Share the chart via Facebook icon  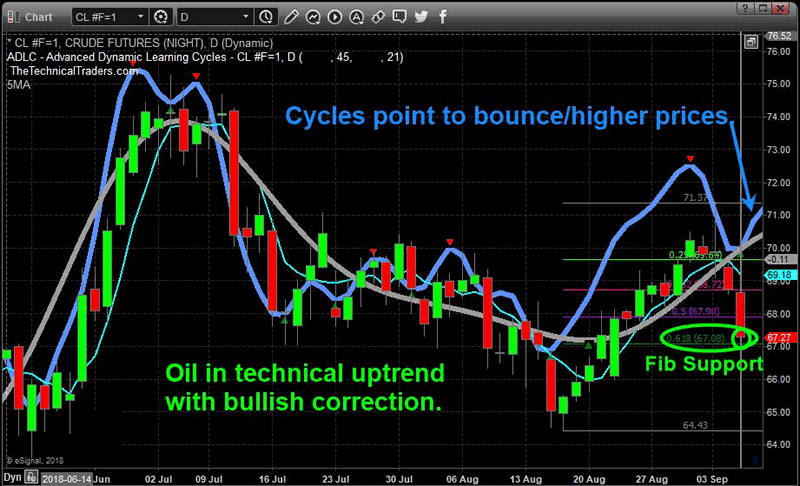click(442, 17)
